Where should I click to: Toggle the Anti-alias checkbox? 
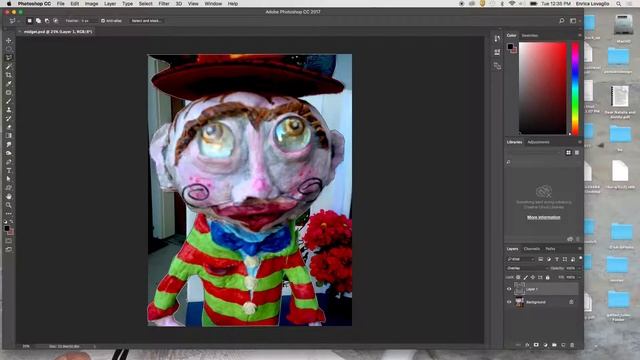pyautogui.click(x=102, y=20)
